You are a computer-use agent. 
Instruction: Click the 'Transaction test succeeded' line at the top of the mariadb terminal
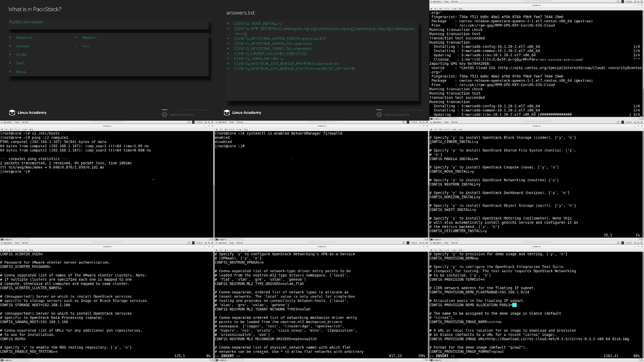[x=457, y=38]
